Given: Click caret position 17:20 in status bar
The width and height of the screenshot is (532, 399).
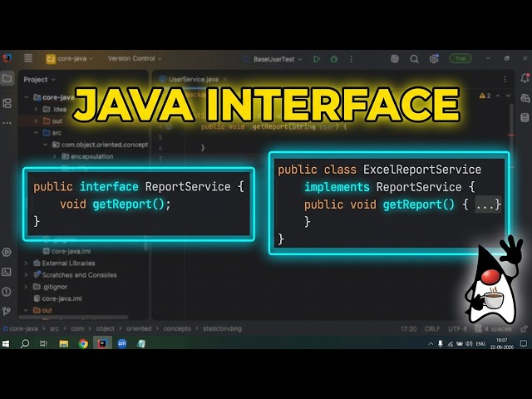Looking at the screenshot, I should 408,329.
